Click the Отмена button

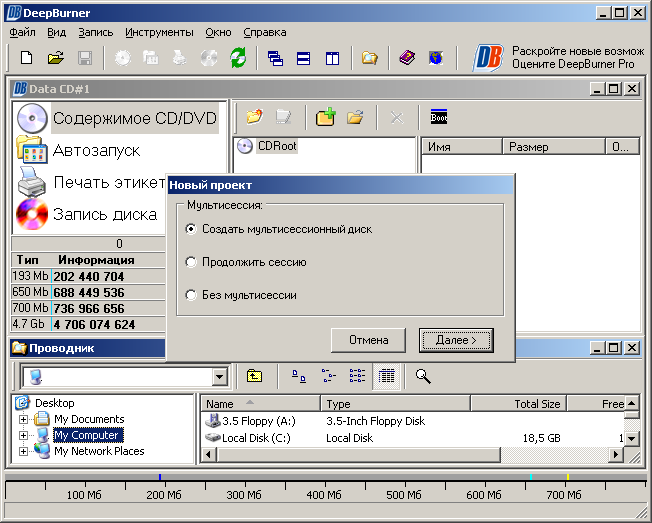(x=368, y=340)
